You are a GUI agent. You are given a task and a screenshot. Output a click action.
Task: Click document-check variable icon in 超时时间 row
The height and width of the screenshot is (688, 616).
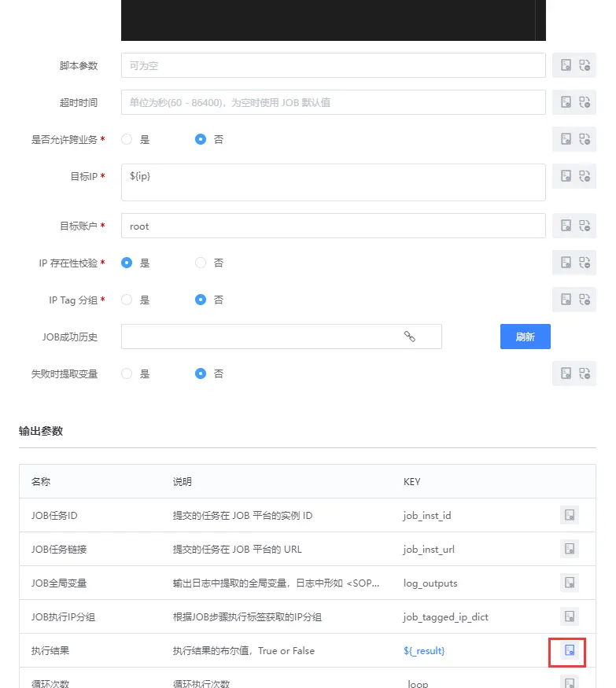(x=566, y=102)
